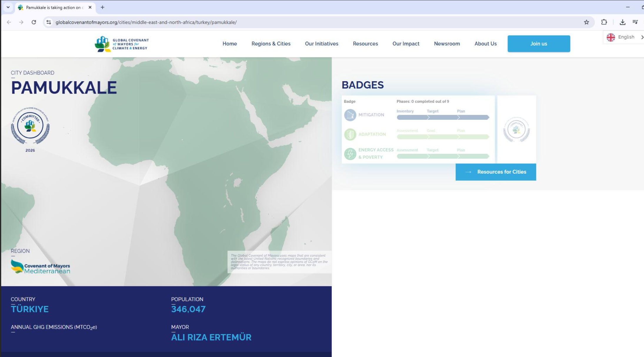The height and width of the screenshot is (357, 644).
Task: Click the Compliant badge emblem
Action: 516,129
